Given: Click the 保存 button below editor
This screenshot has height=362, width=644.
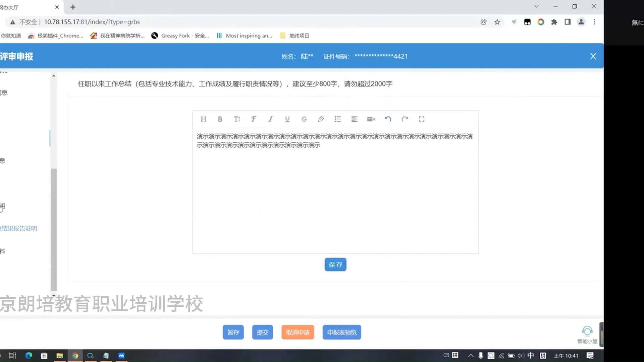Looking at the screenshot, I should coord(335,264).
